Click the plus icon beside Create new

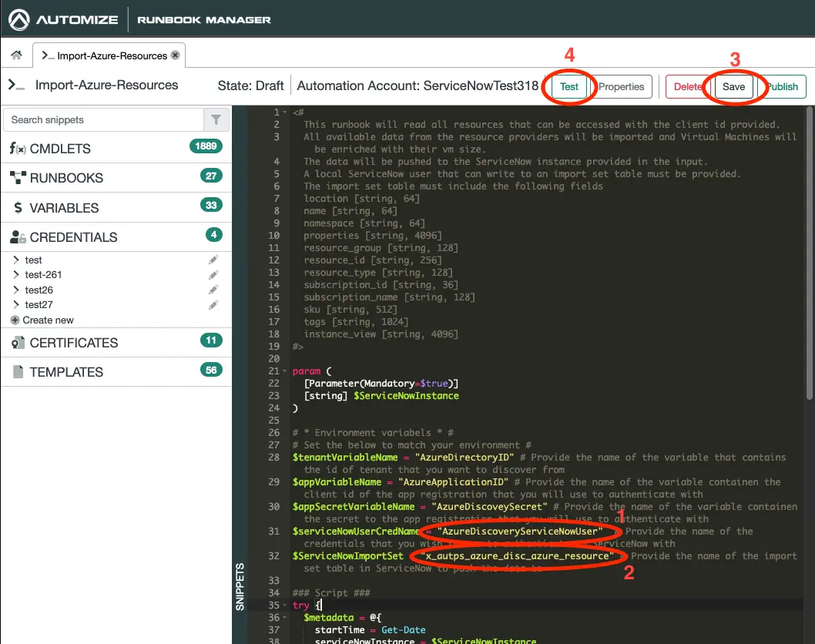15,320
